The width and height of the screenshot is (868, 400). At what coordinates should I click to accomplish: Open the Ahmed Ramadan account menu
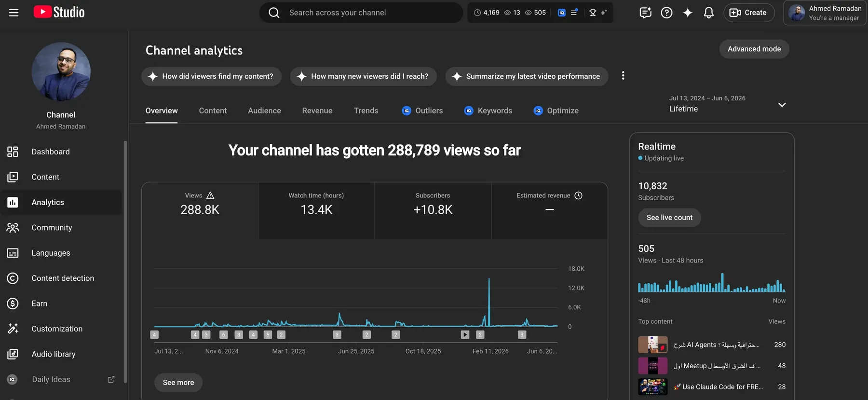click(x=825, y=13)
